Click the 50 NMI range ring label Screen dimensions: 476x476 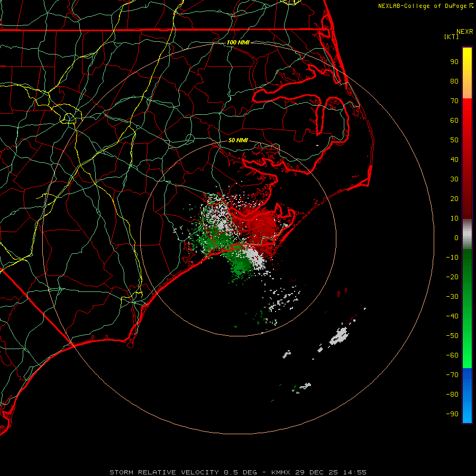(238, 140)
